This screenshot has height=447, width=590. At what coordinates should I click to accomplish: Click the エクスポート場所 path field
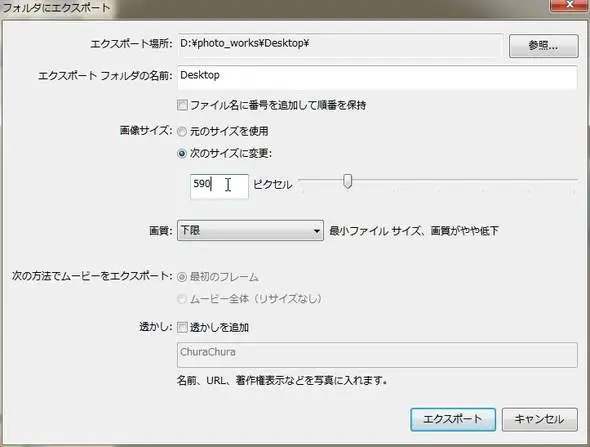click(341, 44)
